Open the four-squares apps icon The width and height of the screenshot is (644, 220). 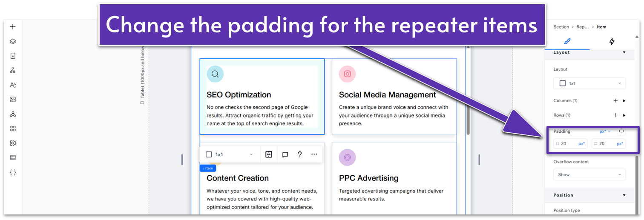tap(13, 129)
